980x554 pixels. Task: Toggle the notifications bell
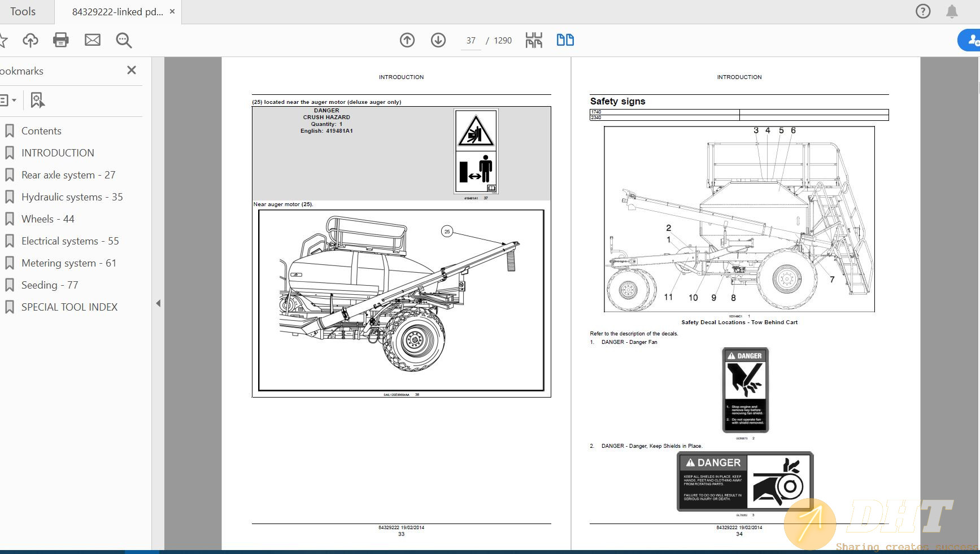(951, 11)
